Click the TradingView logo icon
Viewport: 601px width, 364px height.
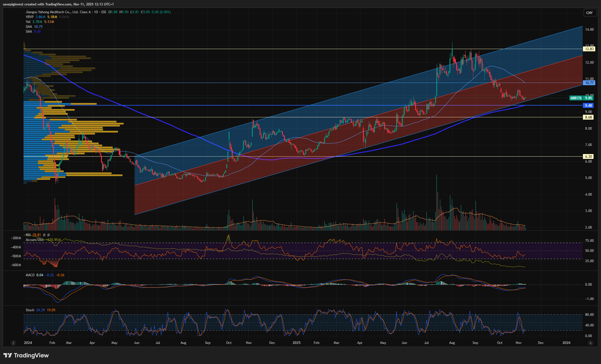click(8, 355)
